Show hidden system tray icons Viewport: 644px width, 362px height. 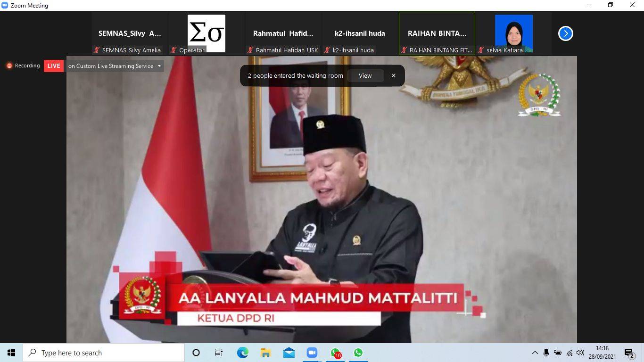pyautogui.click(x=535, y=353)
